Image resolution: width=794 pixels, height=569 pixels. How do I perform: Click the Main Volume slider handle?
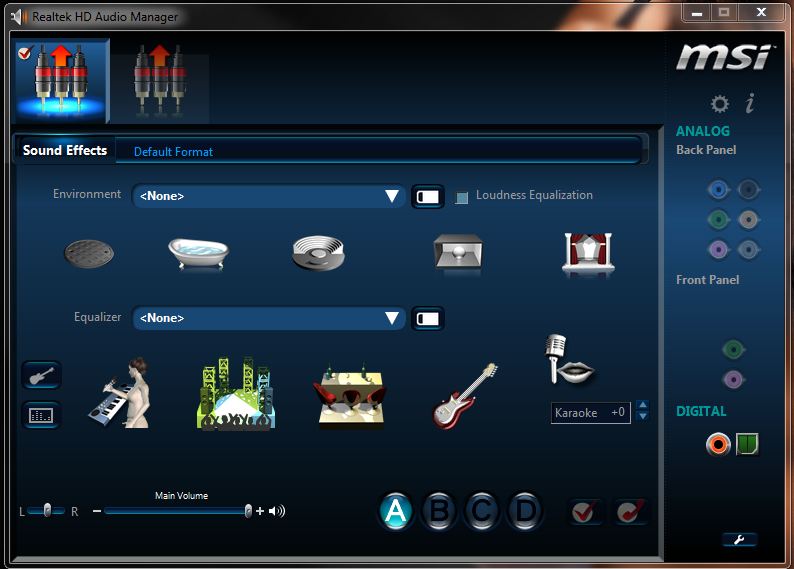tap(248, 511)
